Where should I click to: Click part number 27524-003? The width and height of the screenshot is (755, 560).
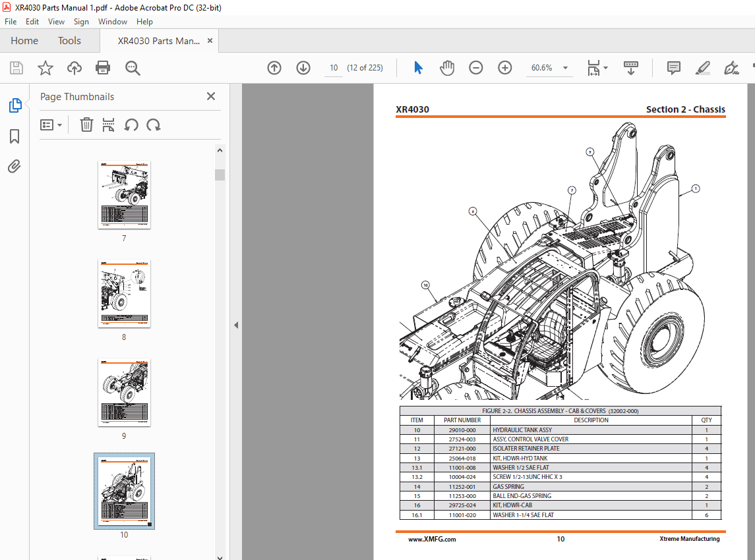click(462, 439)
